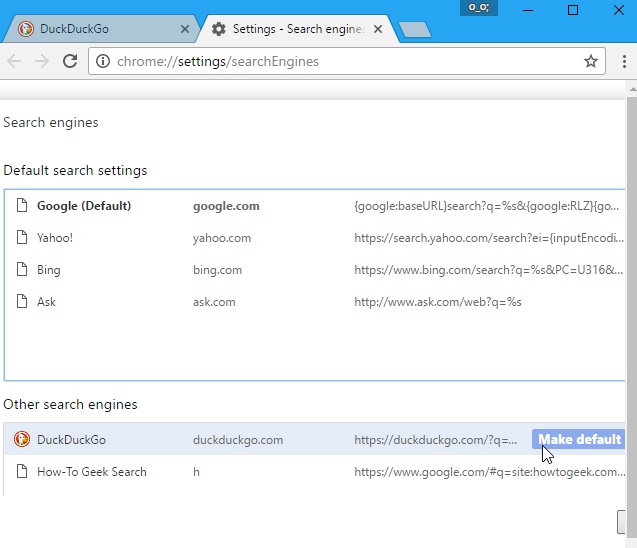This screenshot has height=548, width=637.
Task: Minimize the Chrome window
Action: [528, 10]
